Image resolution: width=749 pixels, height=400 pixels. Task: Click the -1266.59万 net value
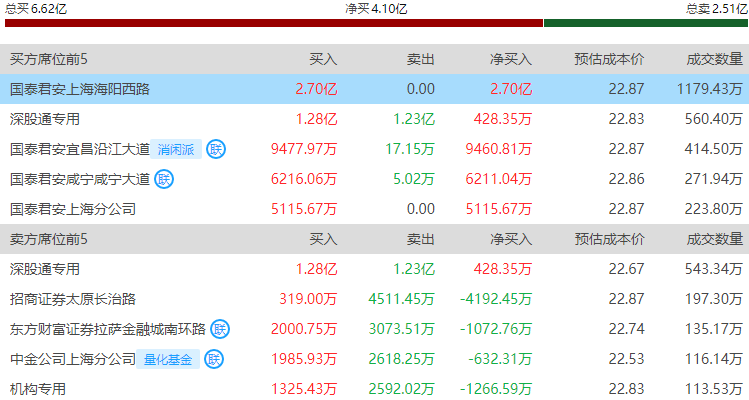(496, 389)
